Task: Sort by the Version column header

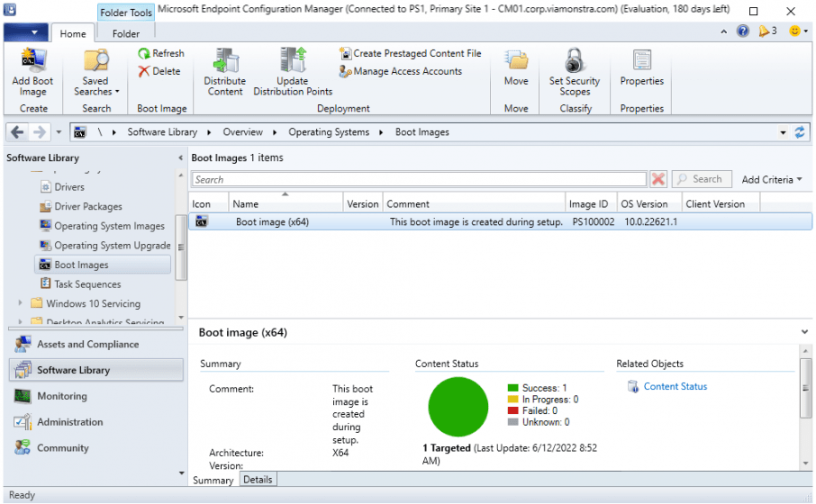Action: click(363, 204)
